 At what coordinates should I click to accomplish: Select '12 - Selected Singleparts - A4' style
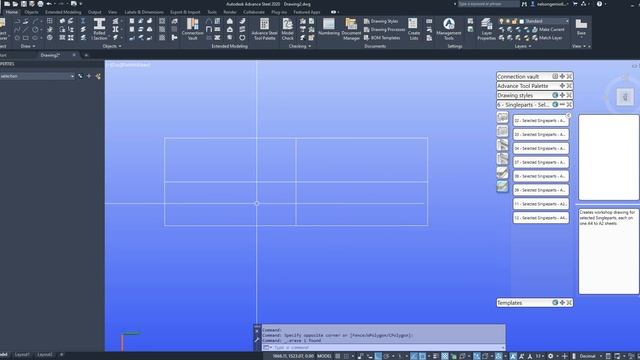540,218
